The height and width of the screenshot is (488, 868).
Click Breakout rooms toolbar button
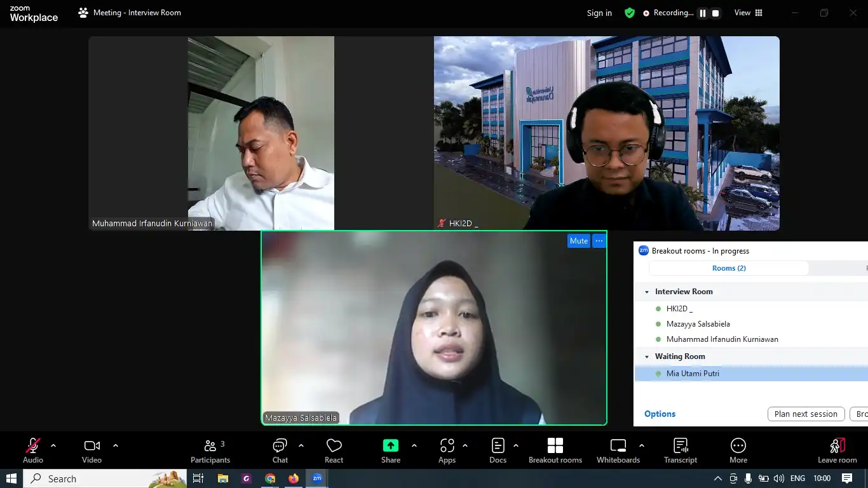coord(555,451)
